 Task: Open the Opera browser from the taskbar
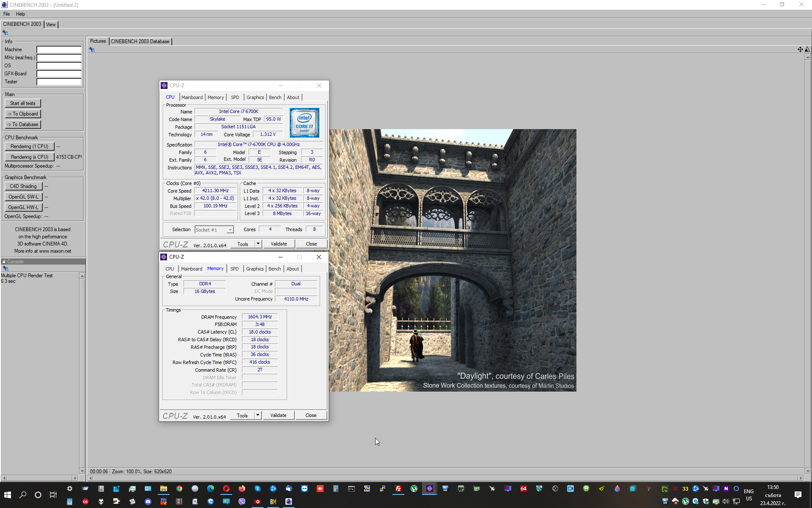[x=226, y=489]
